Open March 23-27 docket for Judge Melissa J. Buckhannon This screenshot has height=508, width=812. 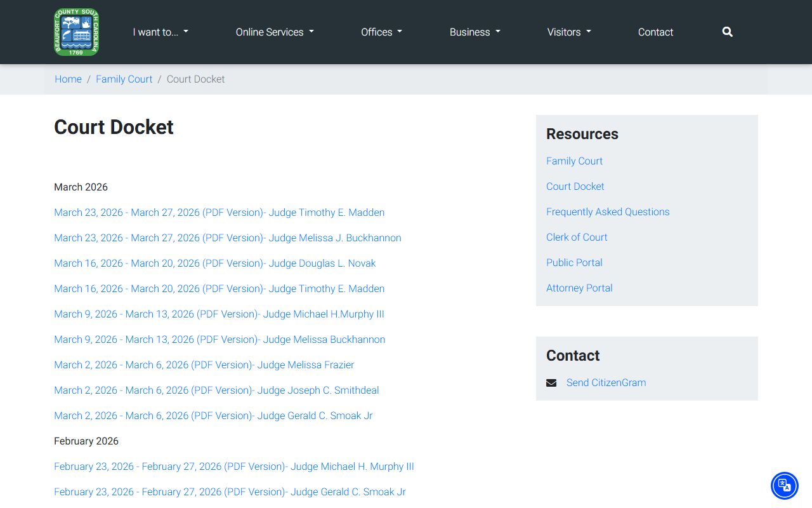228,238
